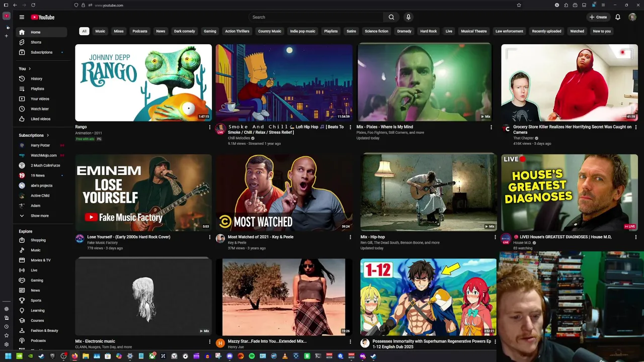Open options for Most Watched of 2021
Viewport: 644px width, 362px height.
(x=350, y=237)
